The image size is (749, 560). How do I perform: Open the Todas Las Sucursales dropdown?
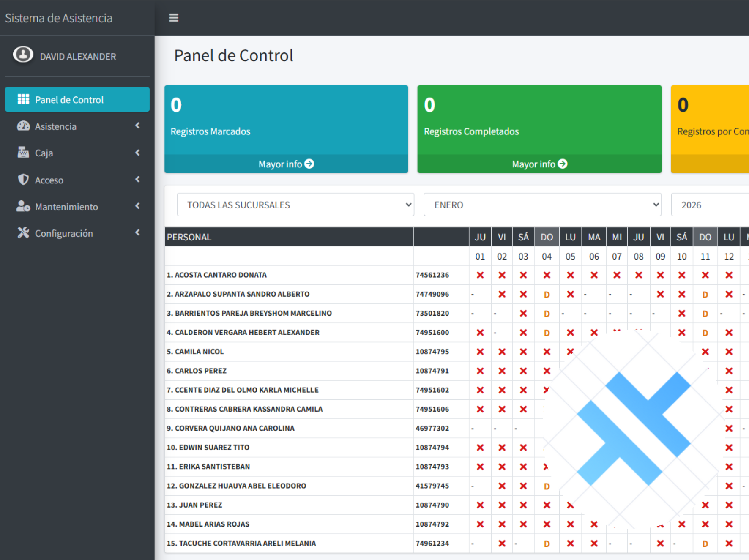295,205
